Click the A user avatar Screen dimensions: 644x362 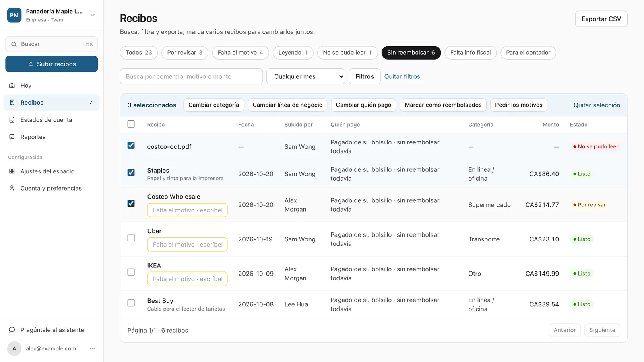point(14,349)
